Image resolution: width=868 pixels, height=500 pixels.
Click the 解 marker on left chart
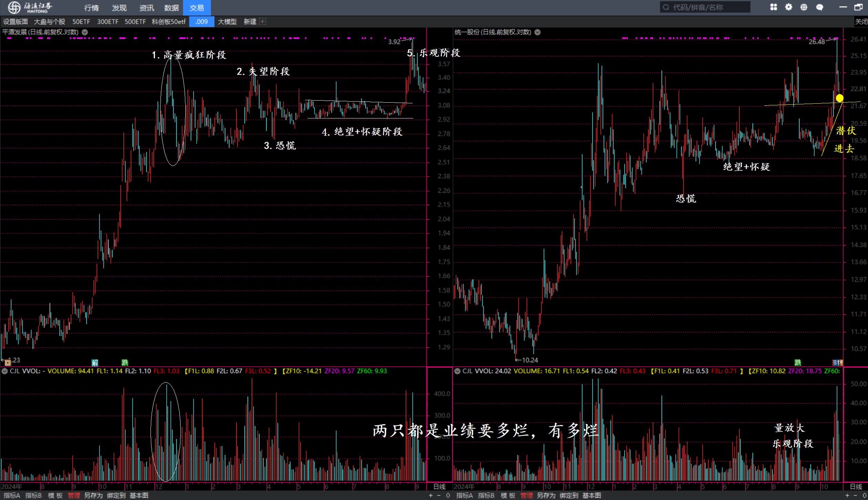[x=95, y=362]
